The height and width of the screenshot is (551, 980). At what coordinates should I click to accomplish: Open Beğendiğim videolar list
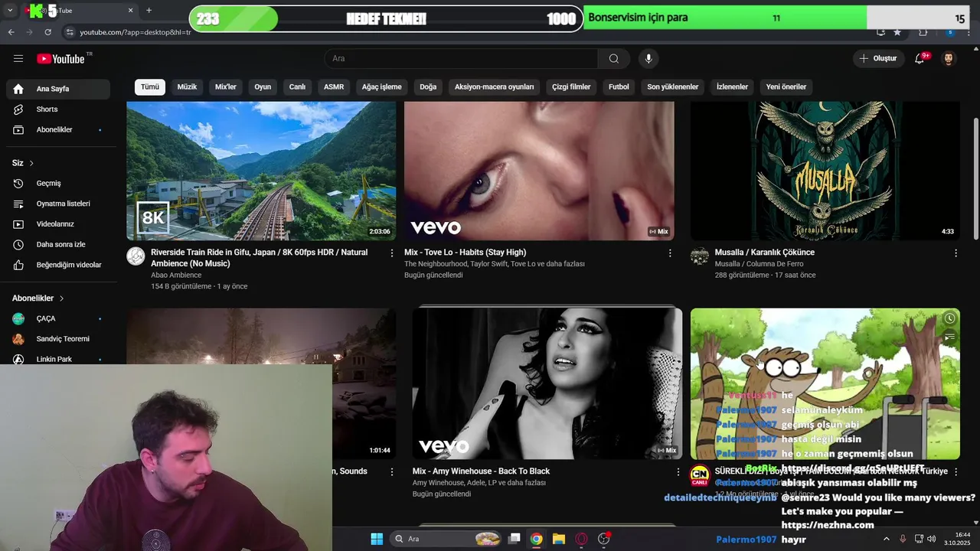pyautogui.click(x=58, y=266)
